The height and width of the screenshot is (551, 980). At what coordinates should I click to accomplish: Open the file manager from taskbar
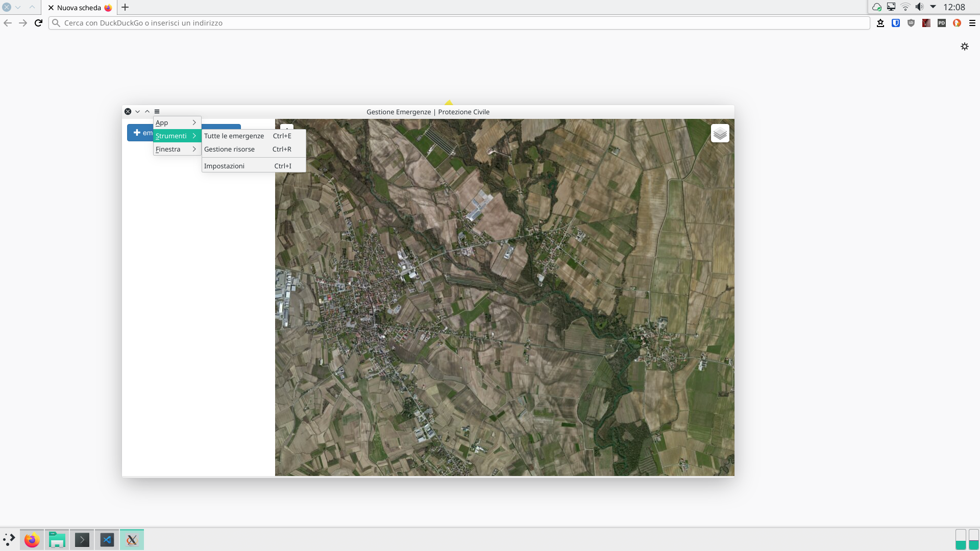click(x=57, y=540)
